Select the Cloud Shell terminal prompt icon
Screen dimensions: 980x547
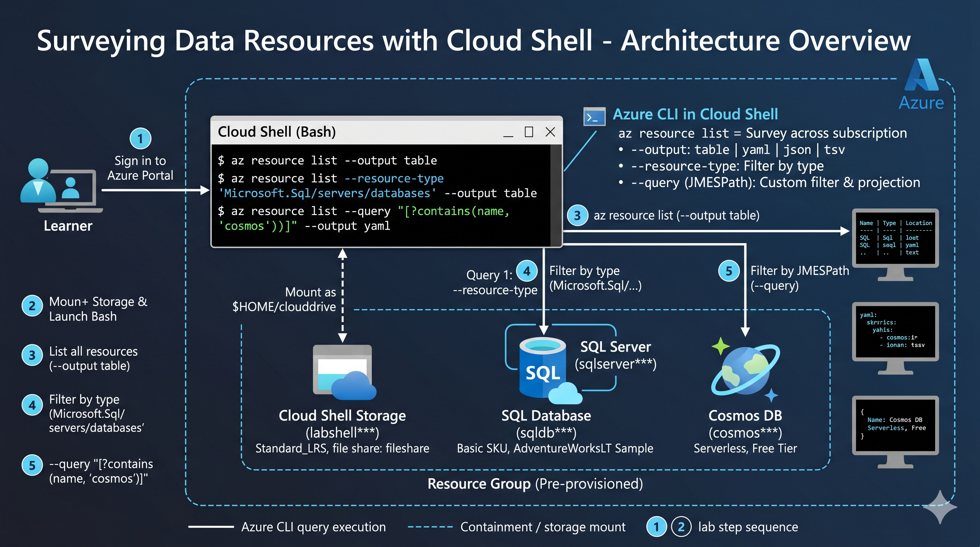click(594, 117)
